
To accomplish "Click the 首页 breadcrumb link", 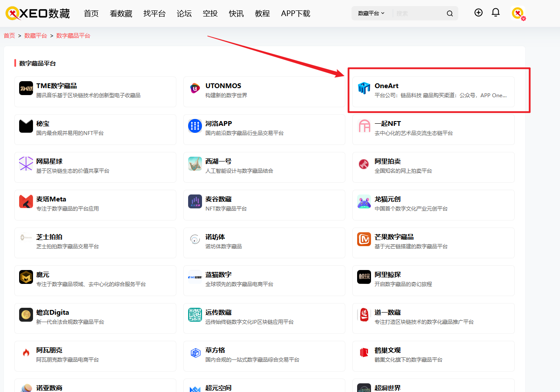I will pos(9,36).
